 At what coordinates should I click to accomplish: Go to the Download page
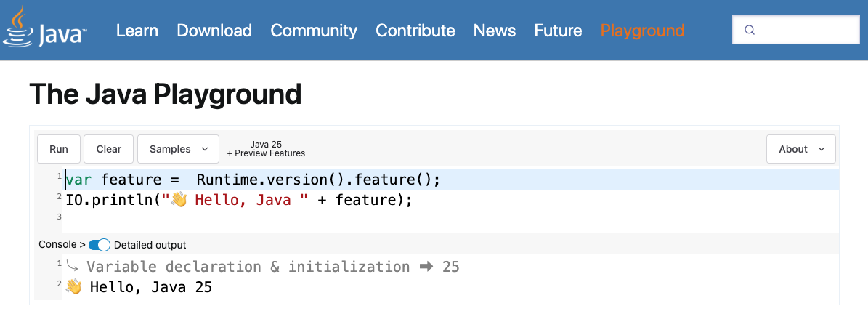(x=214, y=31)
